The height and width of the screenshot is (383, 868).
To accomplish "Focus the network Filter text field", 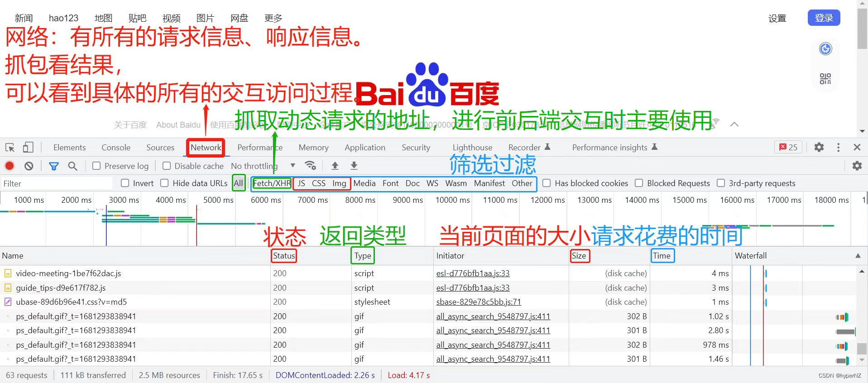I will pos(57,183).
